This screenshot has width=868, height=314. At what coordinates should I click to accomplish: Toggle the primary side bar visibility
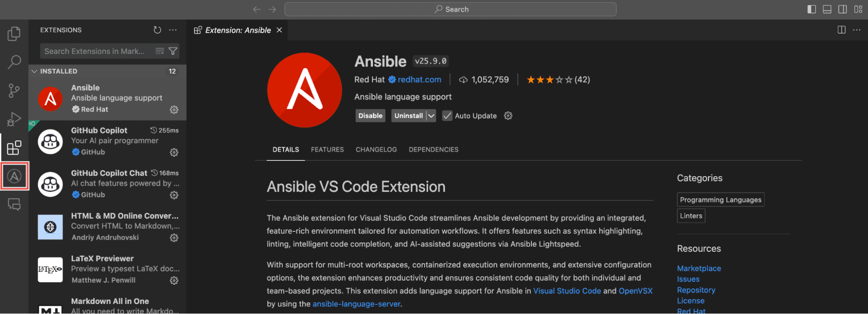(812, 9)
